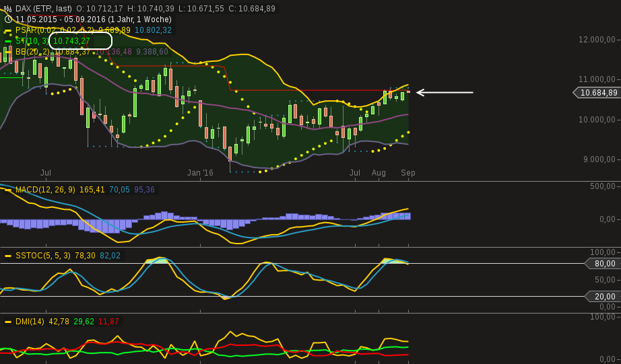The image size is (621, 364).
Task: Click the low value L: 10.671,55
Action: [201, 8]
